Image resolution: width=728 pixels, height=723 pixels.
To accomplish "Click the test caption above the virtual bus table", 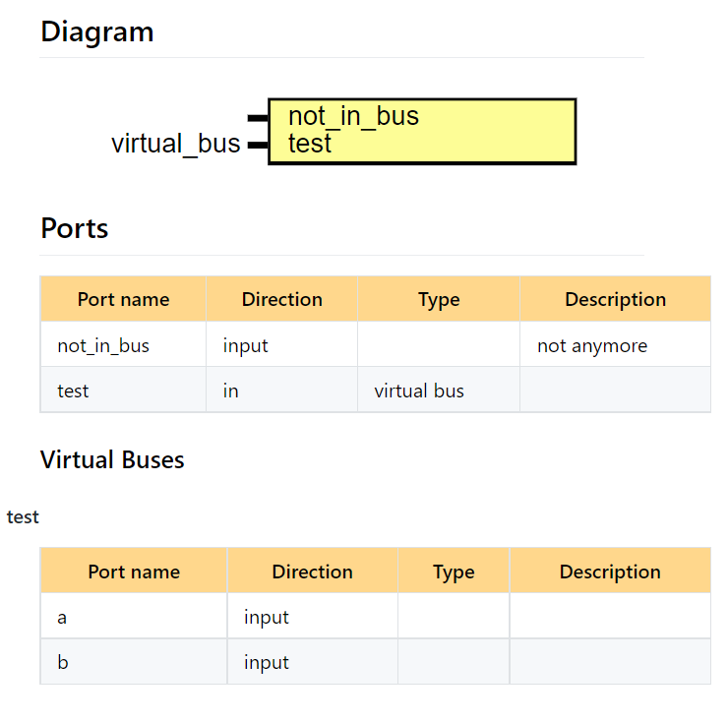I will click(23, 516).
